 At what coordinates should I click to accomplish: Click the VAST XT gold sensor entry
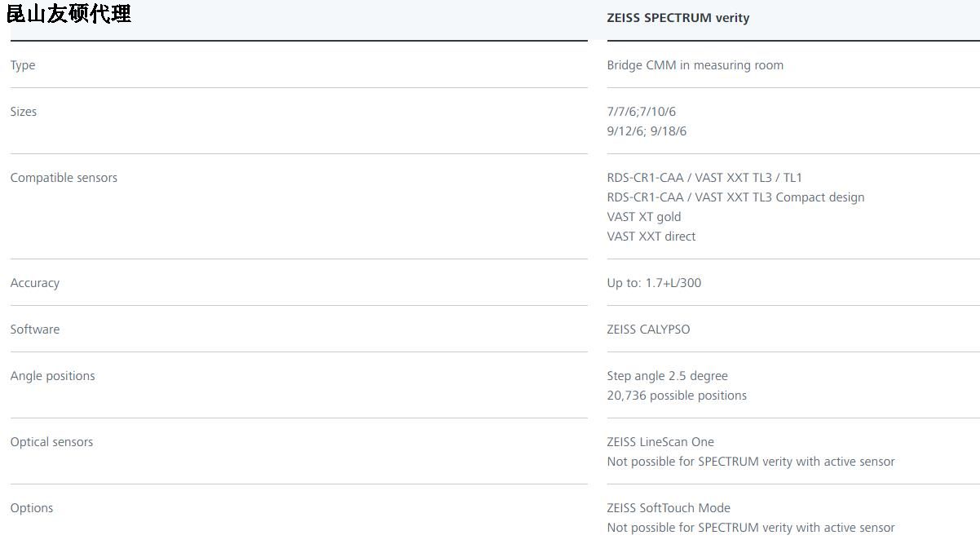coord(643,217)
